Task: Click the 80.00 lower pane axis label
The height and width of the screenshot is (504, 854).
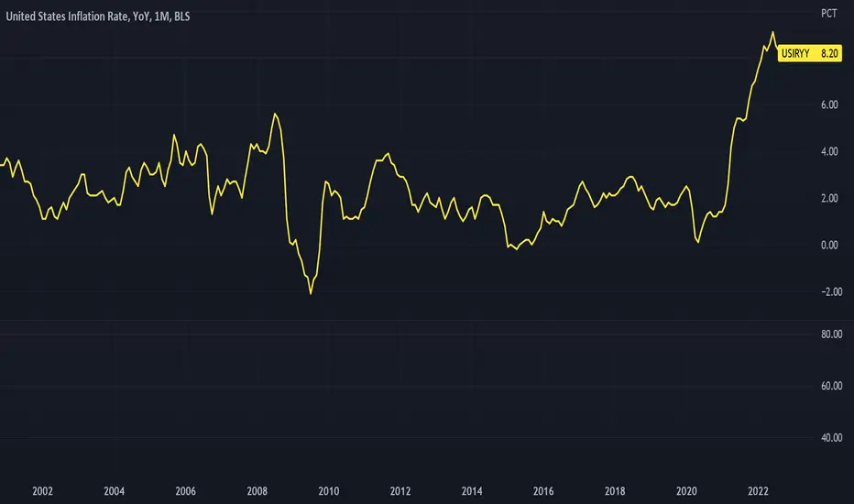Action: [x=831, y=334]
